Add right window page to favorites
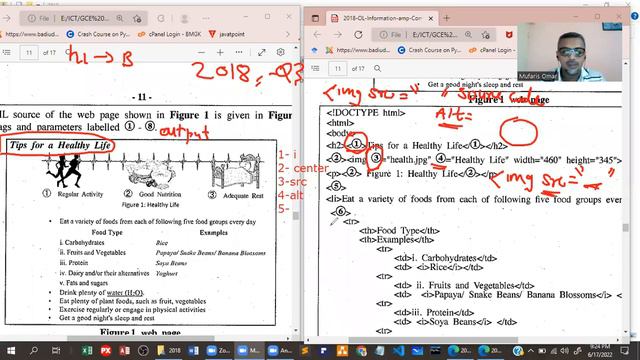The height and width of the screenshot is (360, 640). click(x=485, y=35)
